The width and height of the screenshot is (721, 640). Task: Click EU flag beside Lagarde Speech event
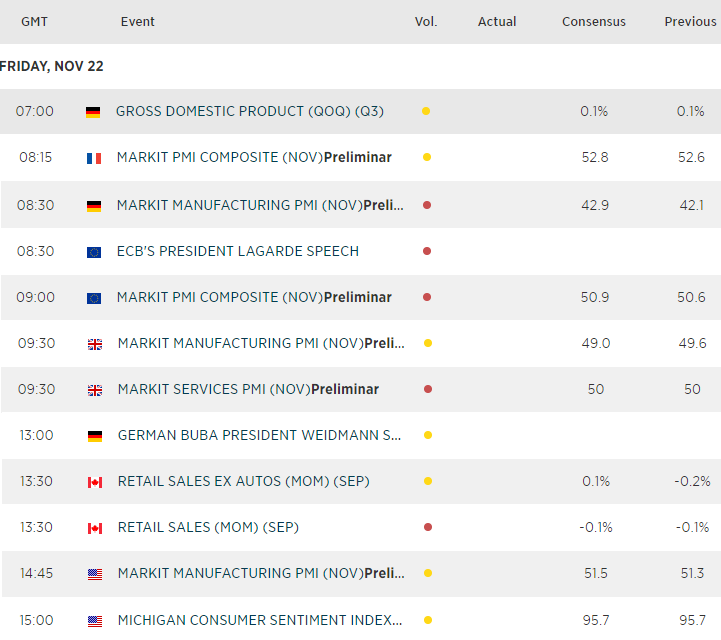pos(94,252)
